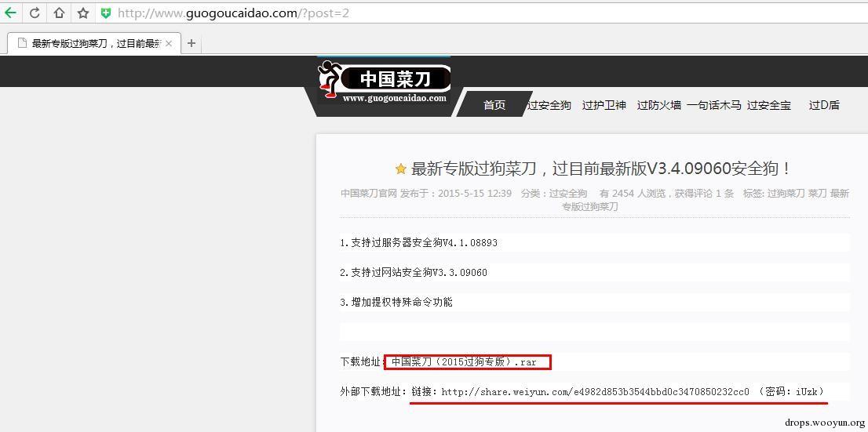Open the browser home page icon
The height and width of the screenshot is (432, 868).
coord(59,13)
